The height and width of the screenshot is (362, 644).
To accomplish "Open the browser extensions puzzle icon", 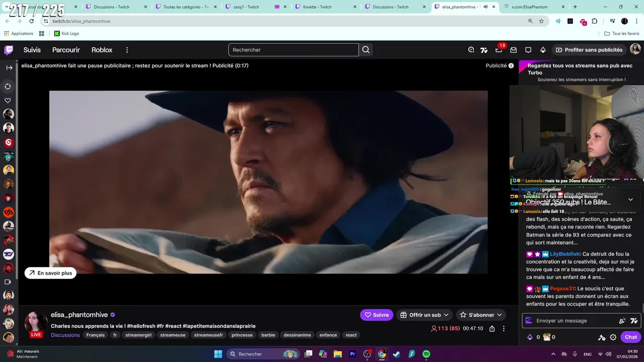I will 594,21.
